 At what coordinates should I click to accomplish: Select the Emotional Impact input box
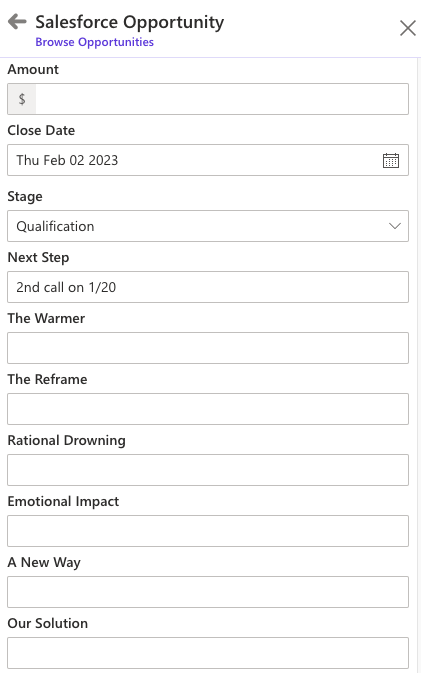click(x=208, y=531)
